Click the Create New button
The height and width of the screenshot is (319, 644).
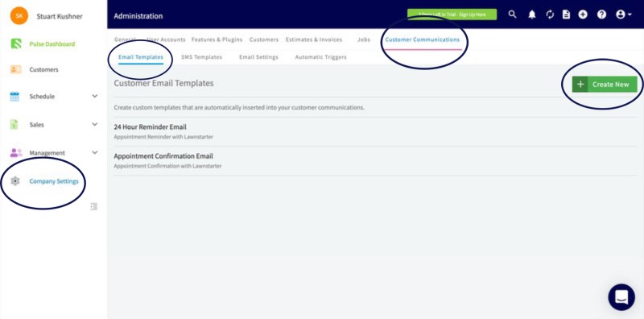[605, 85]
